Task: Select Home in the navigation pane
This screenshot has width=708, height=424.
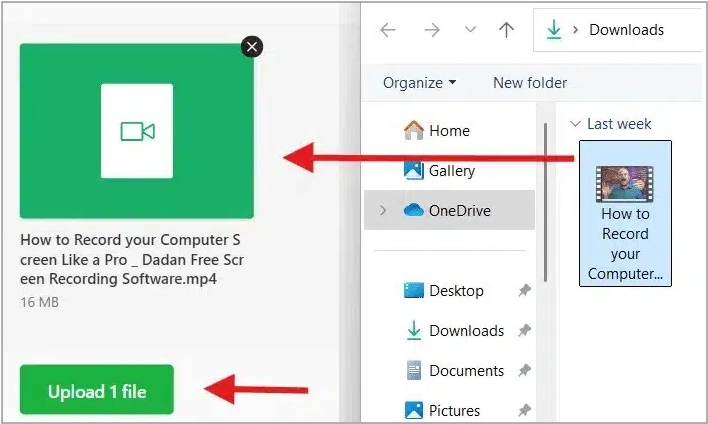Action: pyautogui.click(x=449, y=130)
